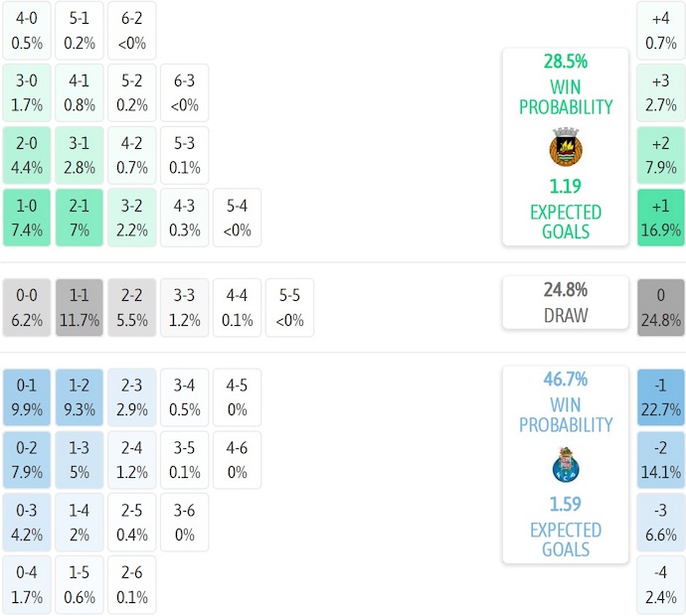Click the 4-0 scoreline tile
Viewport: 686px width, 616px height.
pos(27,30)
